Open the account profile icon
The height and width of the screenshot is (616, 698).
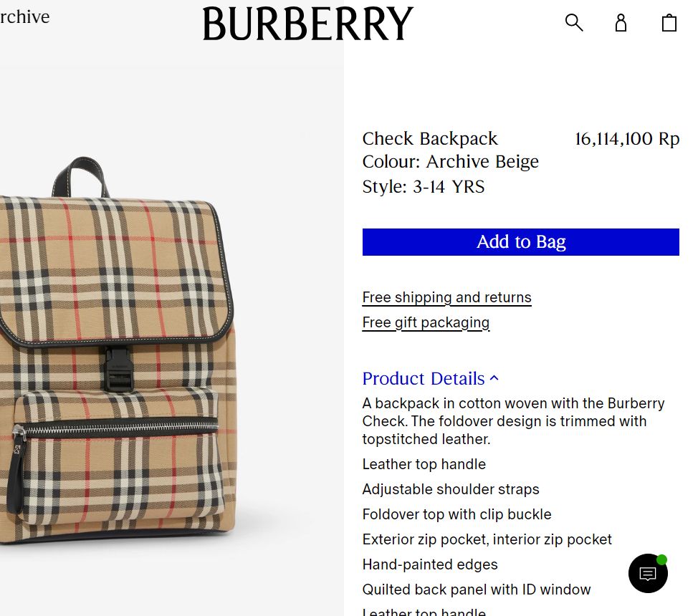pyautogui.click(x=621, y=22)
